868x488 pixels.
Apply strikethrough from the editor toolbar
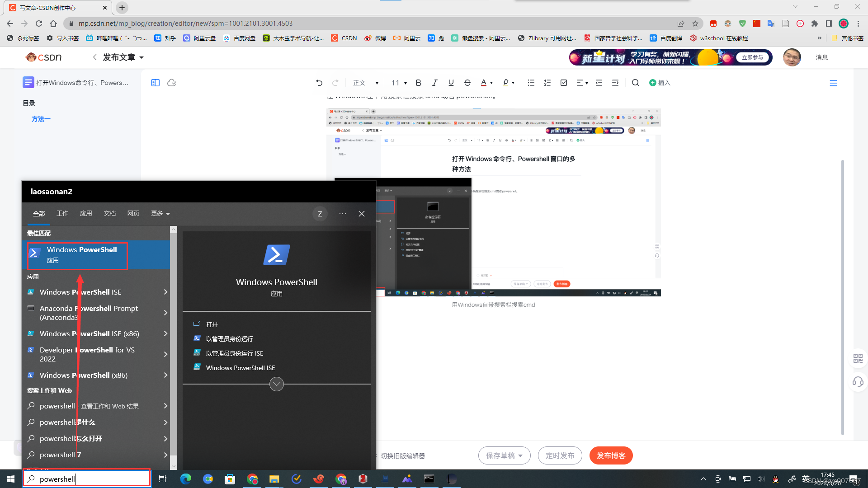pos(467,83)
